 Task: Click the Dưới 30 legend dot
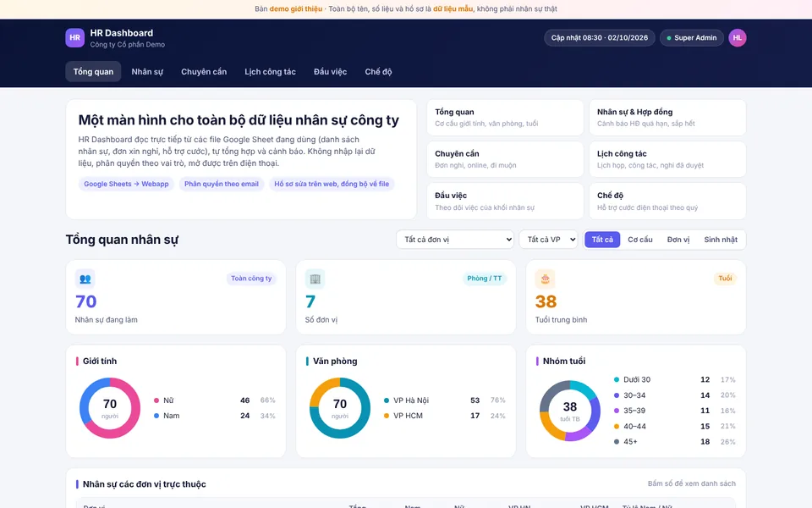click(x=617, y=379)
